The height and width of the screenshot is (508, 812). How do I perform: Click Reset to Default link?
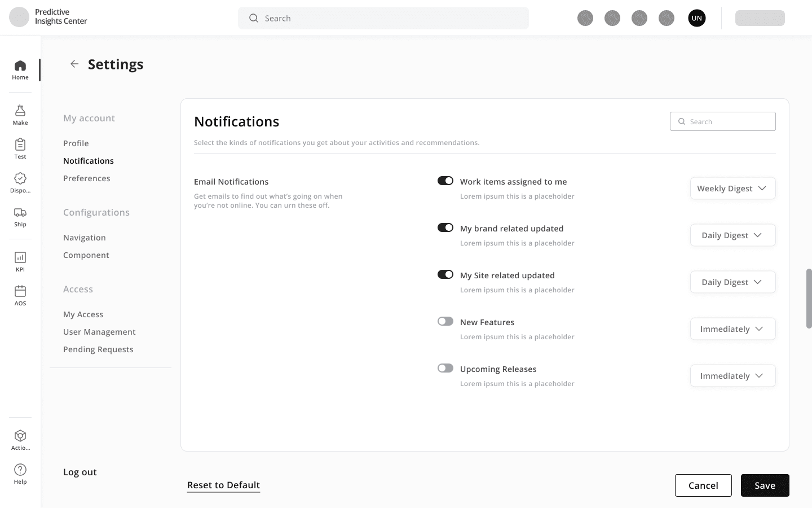223,485
